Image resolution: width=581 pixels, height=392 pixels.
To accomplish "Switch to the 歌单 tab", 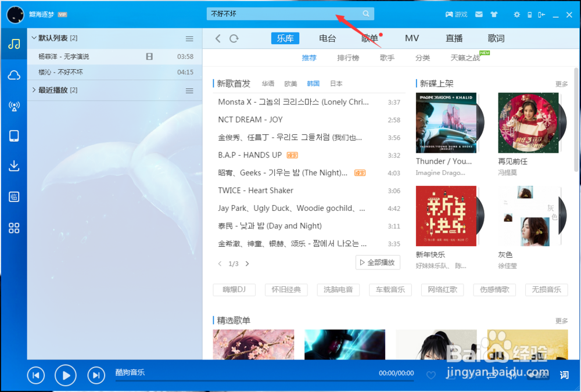I will (x=370, y=38).
